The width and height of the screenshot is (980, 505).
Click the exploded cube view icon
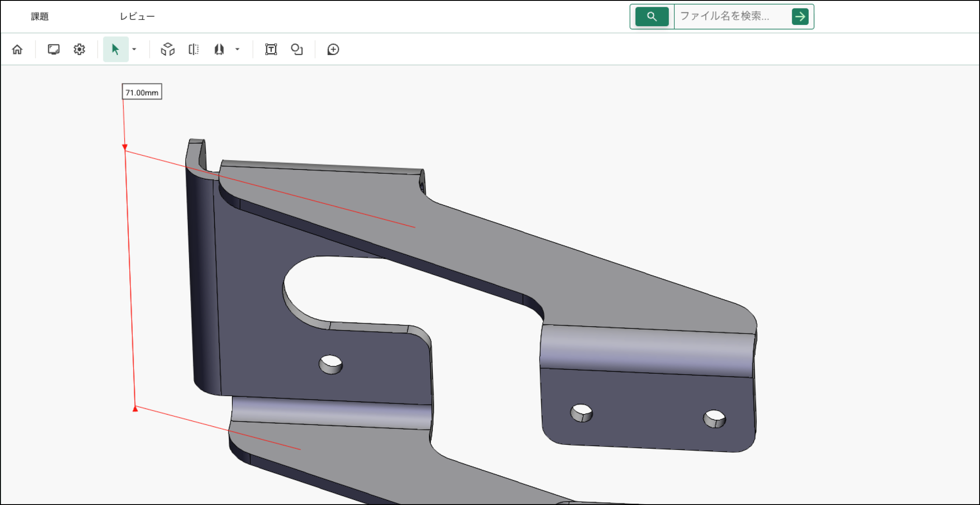click(167, 50)
